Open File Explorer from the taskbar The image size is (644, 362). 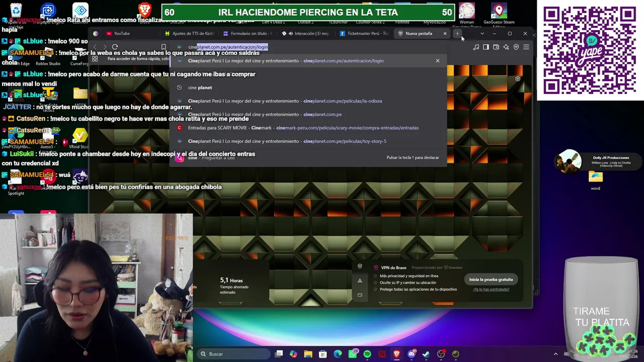pos(308,354)
